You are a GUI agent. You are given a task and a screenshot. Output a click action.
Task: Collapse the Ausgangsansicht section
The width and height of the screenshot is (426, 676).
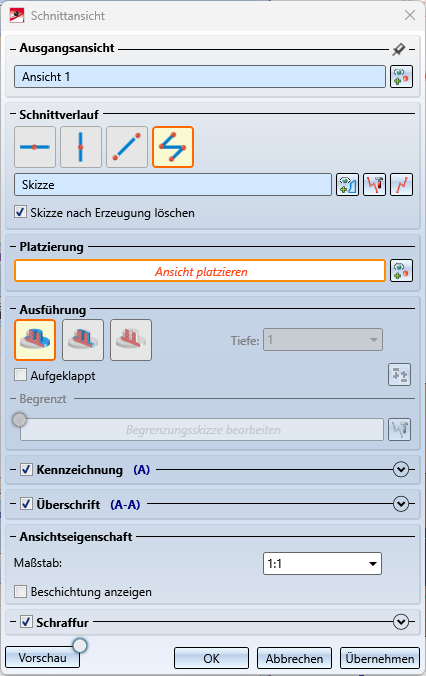pyautogui.click(x=13, y=49)
